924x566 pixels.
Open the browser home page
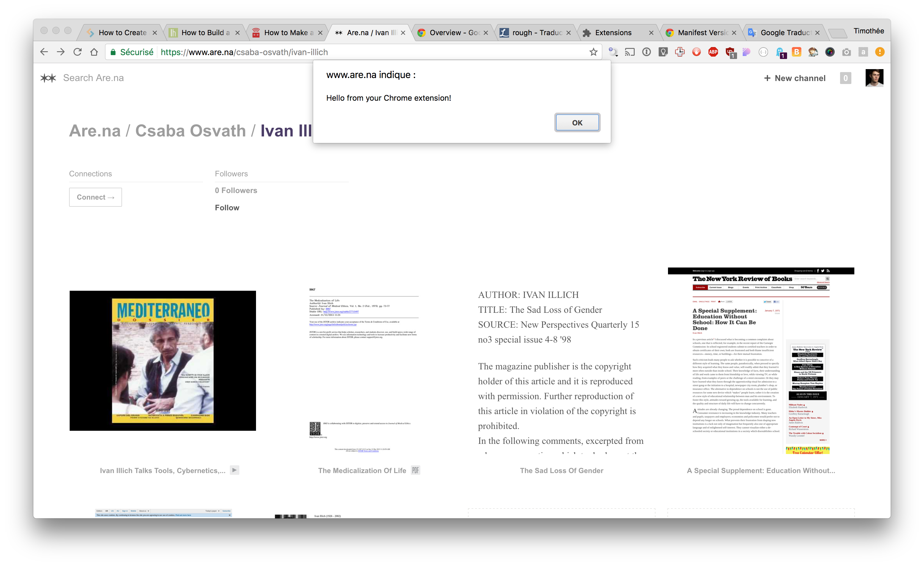pyautogui.click(x=94, y=52)
